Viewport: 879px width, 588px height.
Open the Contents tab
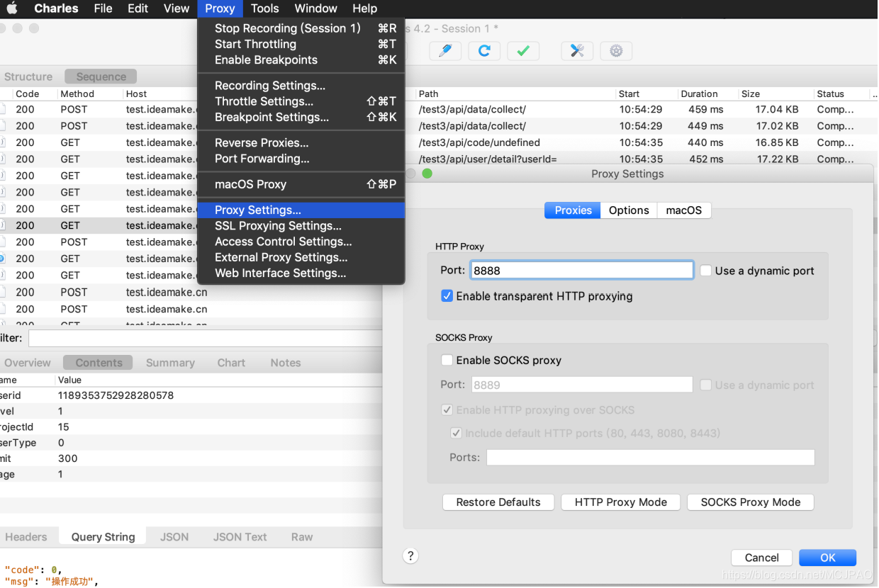pos(99,363)
